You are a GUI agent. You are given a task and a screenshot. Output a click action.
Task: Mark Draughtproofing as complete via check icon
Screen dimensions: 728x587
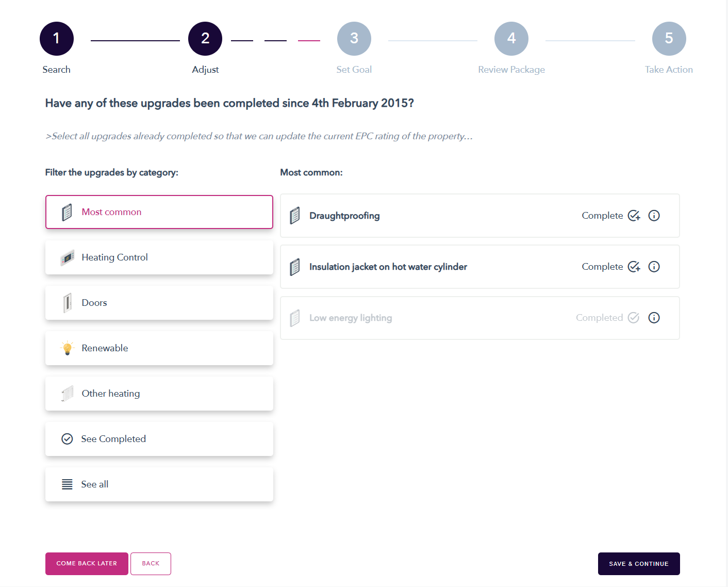point(634,216)
